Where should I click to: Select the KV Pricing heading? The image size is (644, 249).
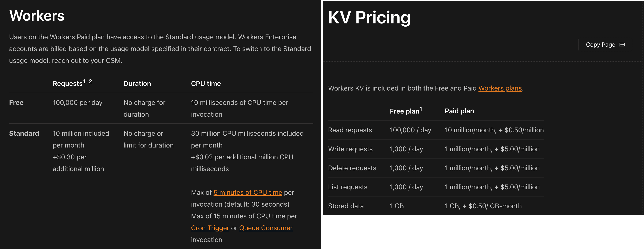coord(369,17)
